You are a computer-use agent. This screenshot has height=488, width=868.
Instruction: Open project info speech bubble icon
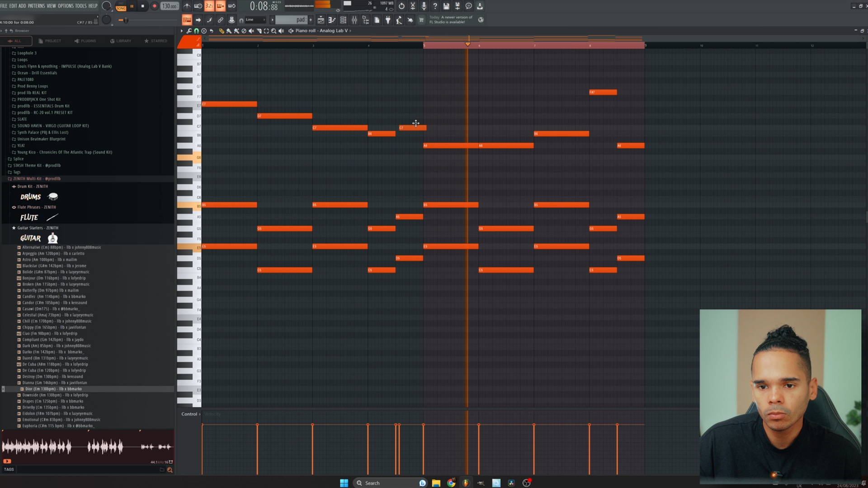click(x=469, y=6)
